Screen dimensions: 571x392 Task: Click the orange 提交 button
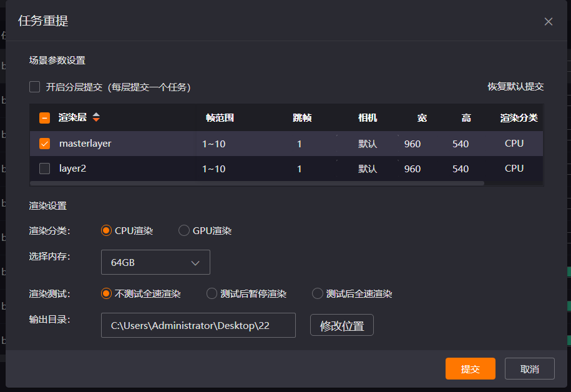pos(470,369)
